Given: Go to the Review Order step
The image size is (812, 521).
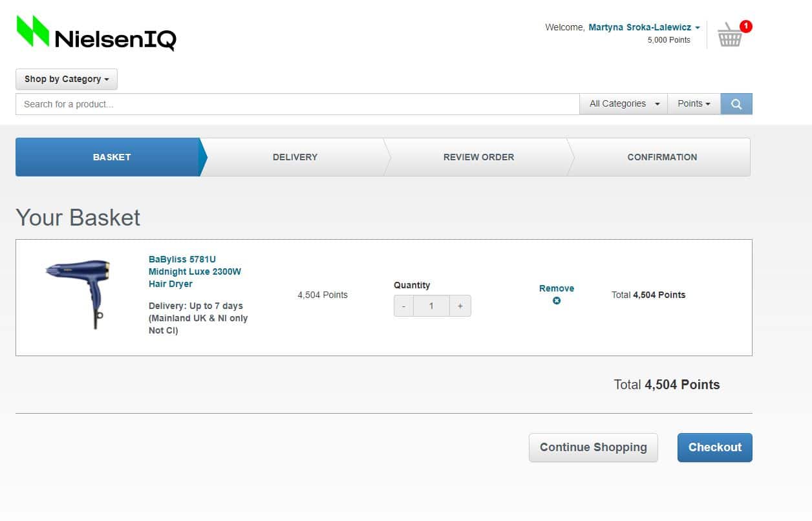Looking at the screenshot, I should [x=478, y=157].
